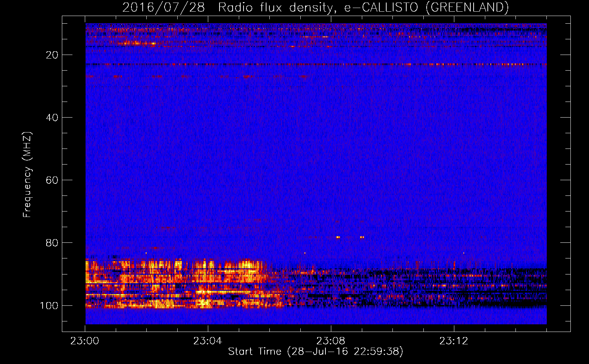This screenshot has height=364, width=589.
Task: Click the '23:00' time tick label
Action: point(85,341)
